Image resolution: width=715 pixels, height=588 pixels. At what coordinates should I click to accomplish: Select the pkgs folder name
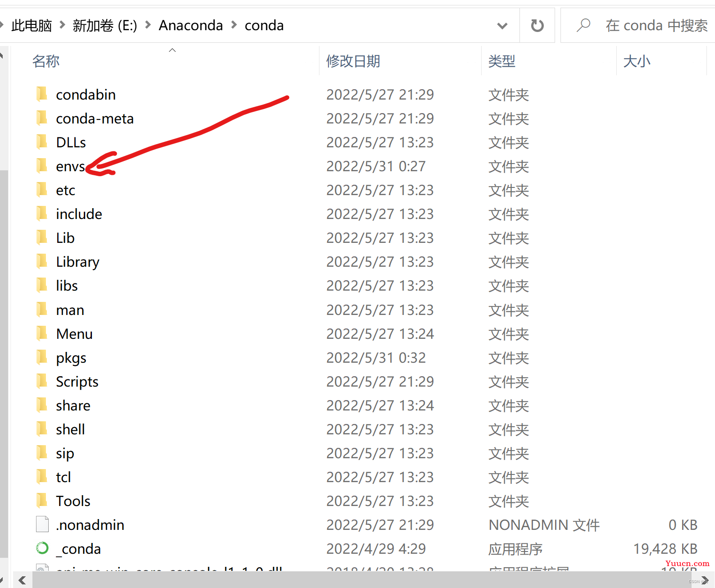point(71,358)
